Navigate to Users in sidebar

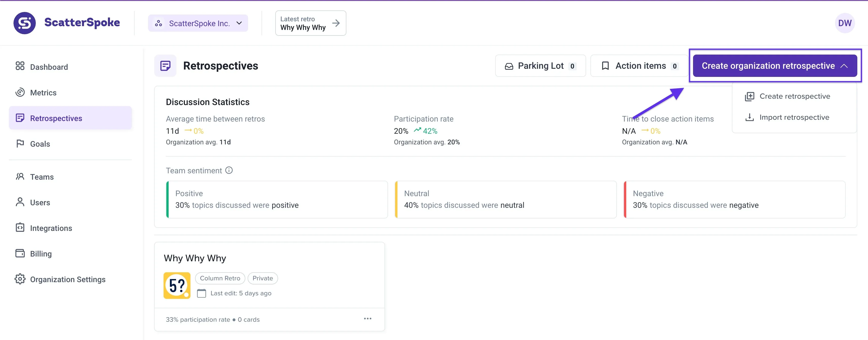[x=40, y=202]
